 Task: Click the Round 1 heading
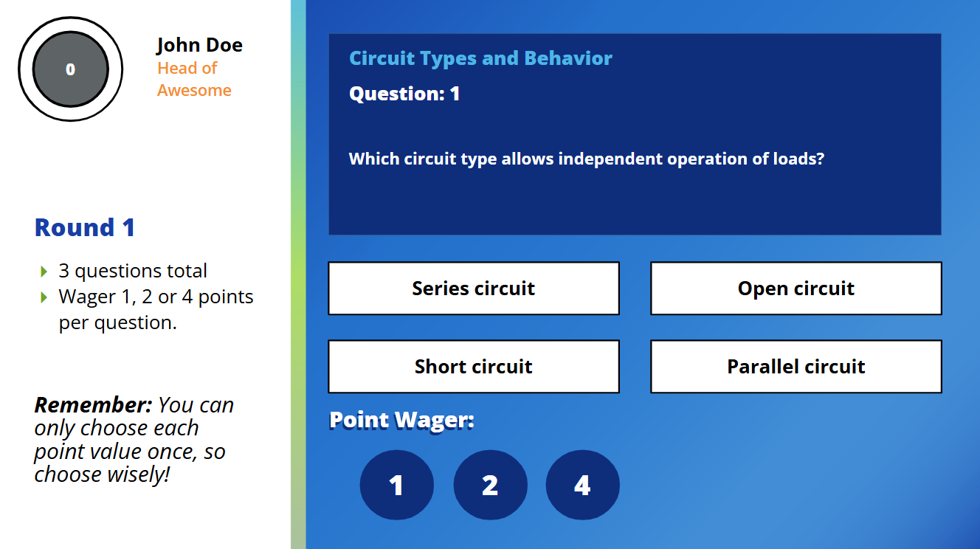(84, 227)
